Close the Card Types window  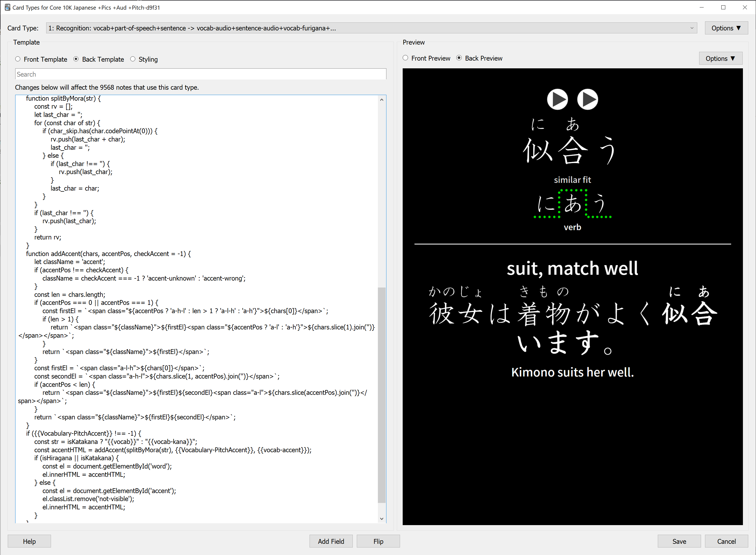745,7
